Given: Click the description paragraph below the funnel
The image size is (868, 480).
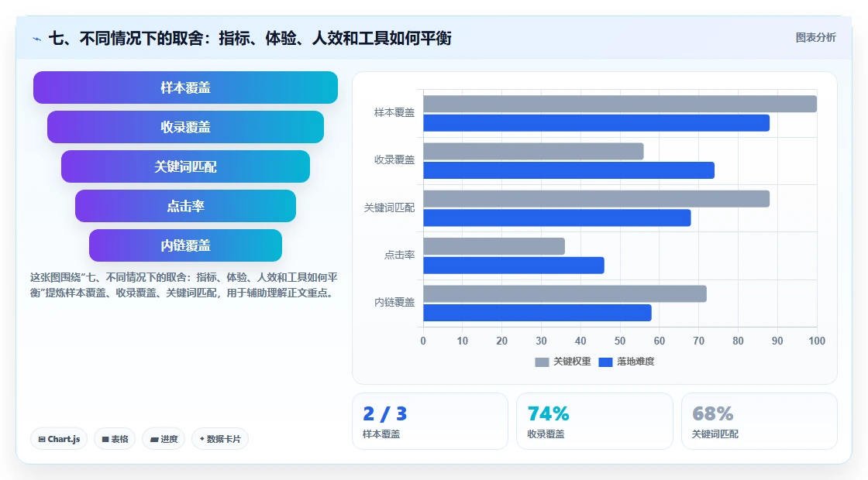Looking at the screenshot, I should pos(184,285).
